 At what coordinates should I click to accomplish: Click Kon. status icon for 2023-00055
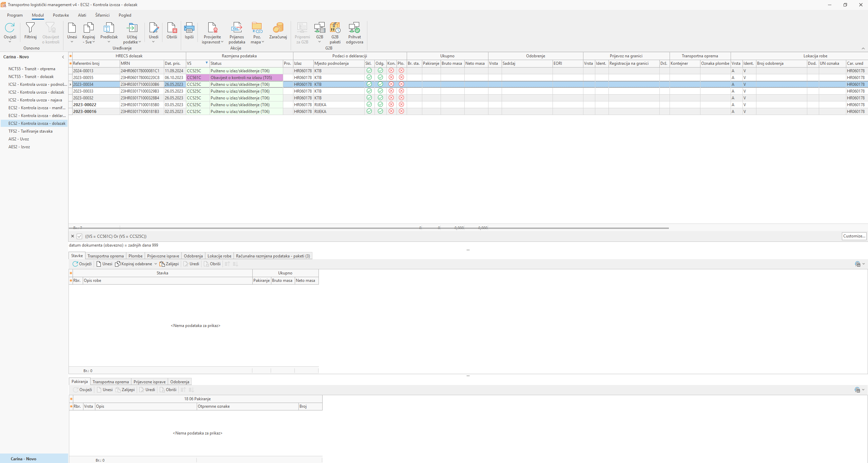pos(391,77)
